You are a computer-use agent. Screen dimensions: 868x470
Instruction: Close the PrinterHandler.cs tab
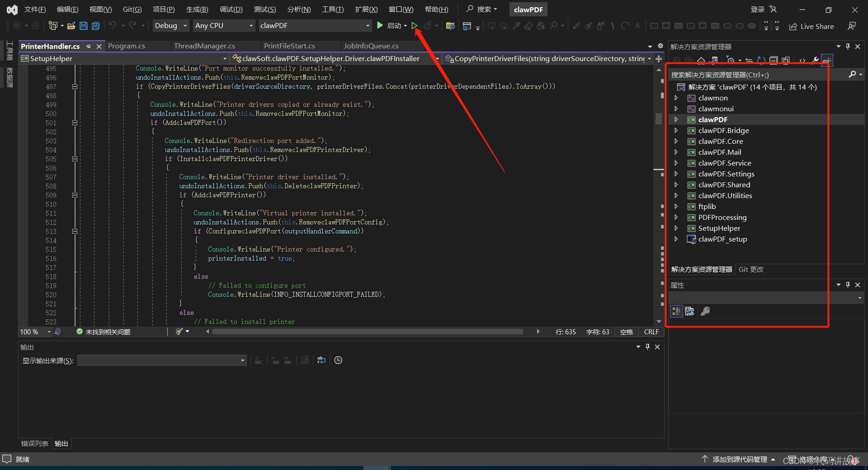click(99, 46)
